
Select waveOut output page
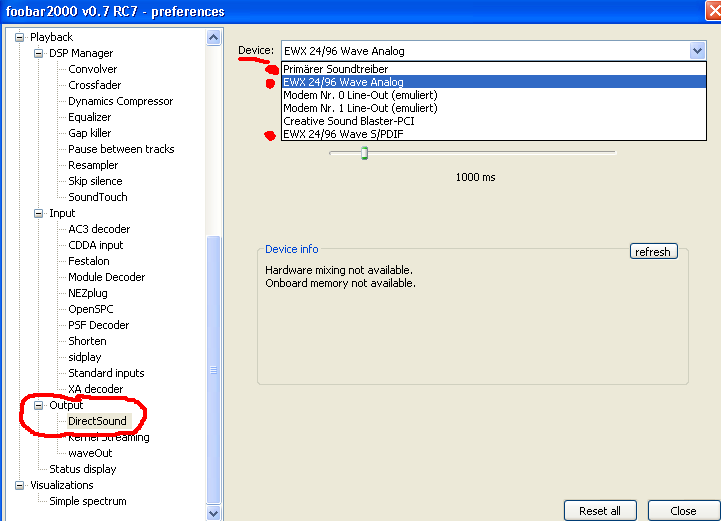90,453
